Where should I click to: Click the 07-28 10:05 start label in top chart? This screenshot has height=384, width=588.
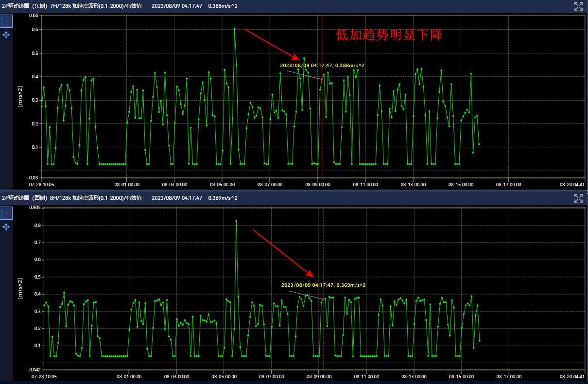pos(42,185)
